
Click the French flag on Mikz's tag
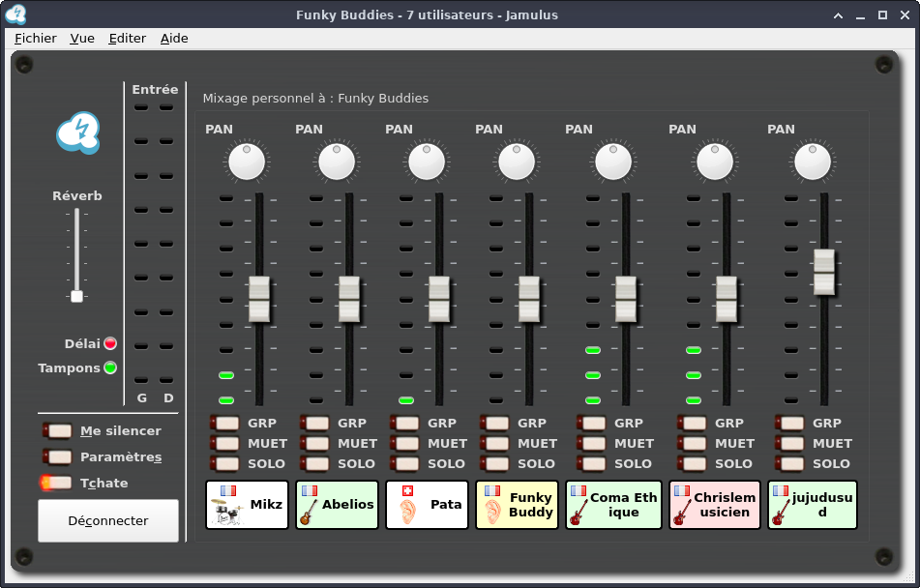click(x=228, y=490)
